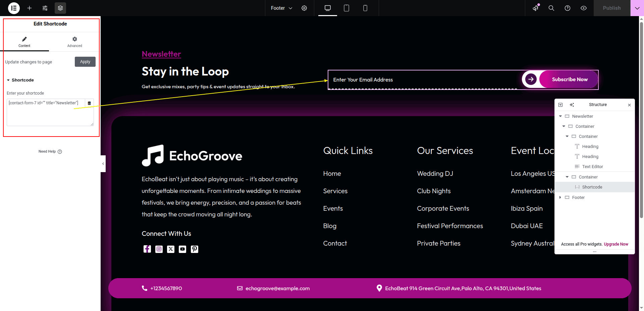Viewport: 644px width, 311px height.
Task: Open the Add Element plus icon
Action: coord(30,8)
